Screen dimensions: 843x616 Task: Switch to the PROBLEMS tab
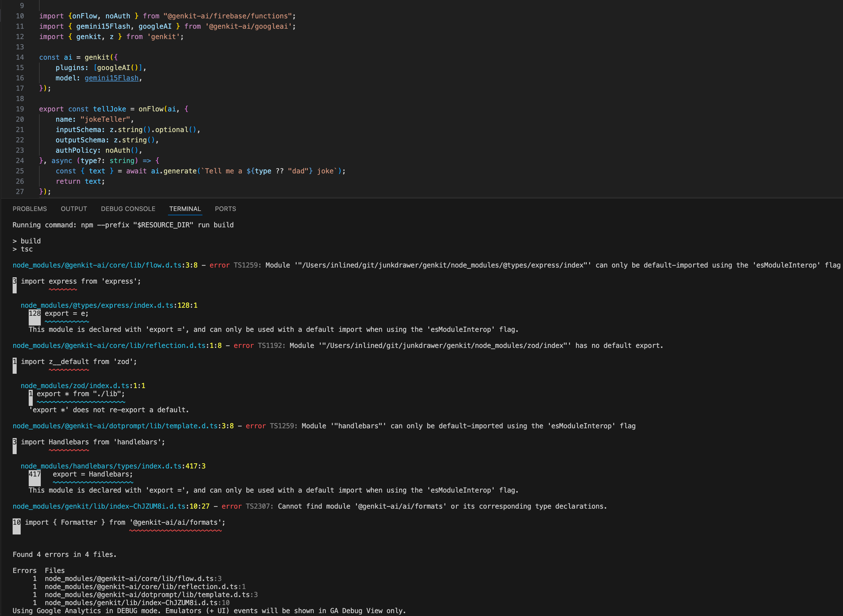point(30,209)
